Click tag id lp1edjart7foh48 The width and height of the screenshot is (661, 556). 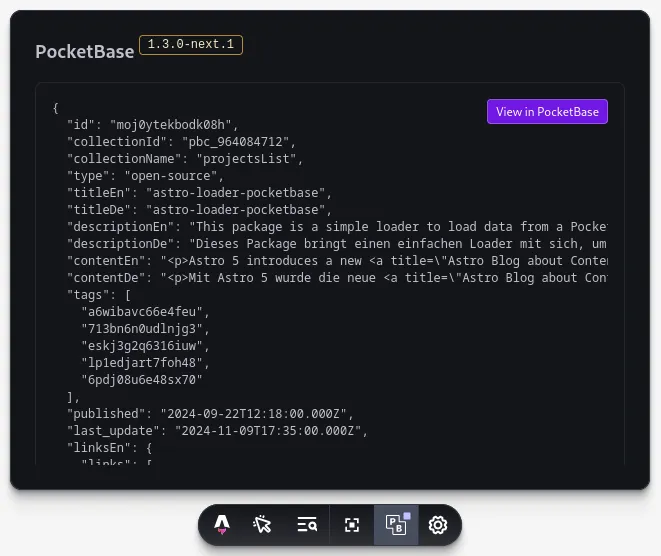coord(145,363)
